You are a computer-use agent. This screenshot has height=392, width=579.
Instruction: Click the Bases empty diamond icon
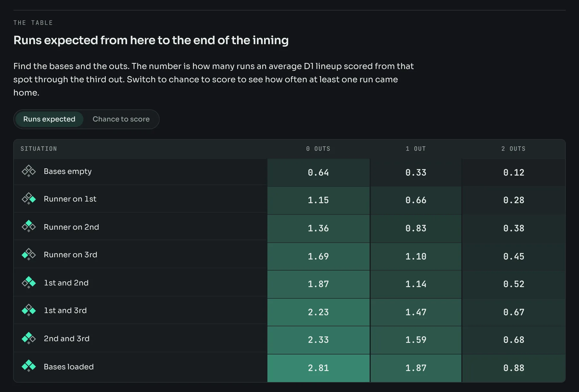[29, 171]
